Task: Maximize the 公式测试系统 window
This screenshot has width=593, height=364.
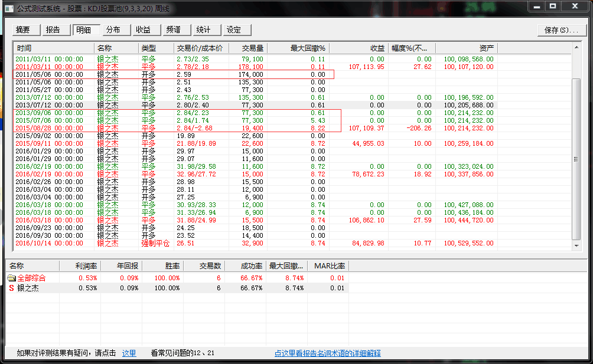Action: point(553,6)
